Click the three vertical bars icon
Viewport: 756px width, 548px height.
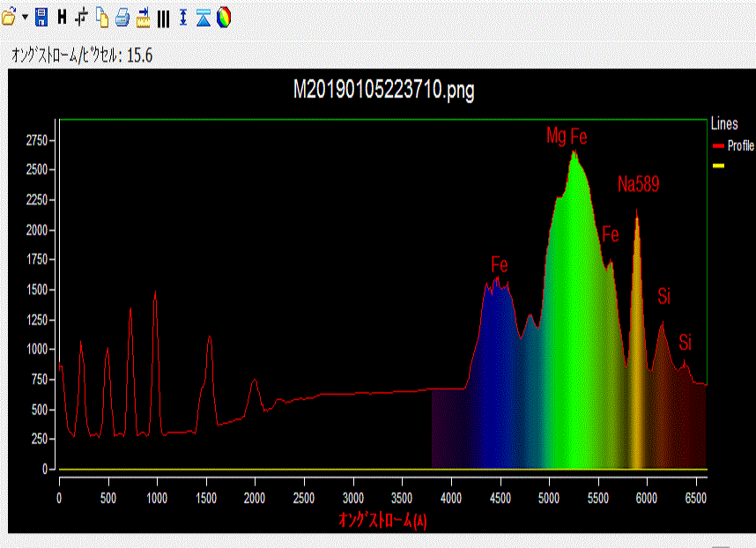(163, 17)
